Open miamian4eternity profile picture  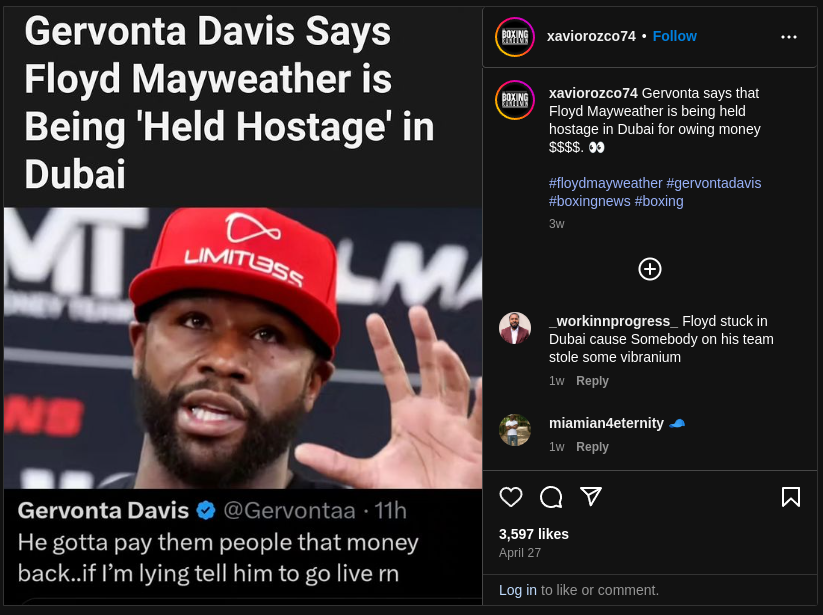[514, 430]
